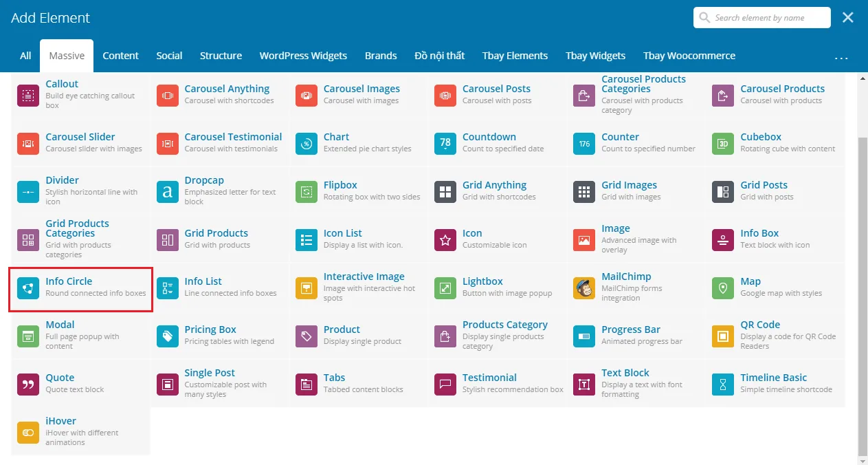Select the Countdown 78 icon
This screenshot has width=868, height=465.
pos(445,144)
